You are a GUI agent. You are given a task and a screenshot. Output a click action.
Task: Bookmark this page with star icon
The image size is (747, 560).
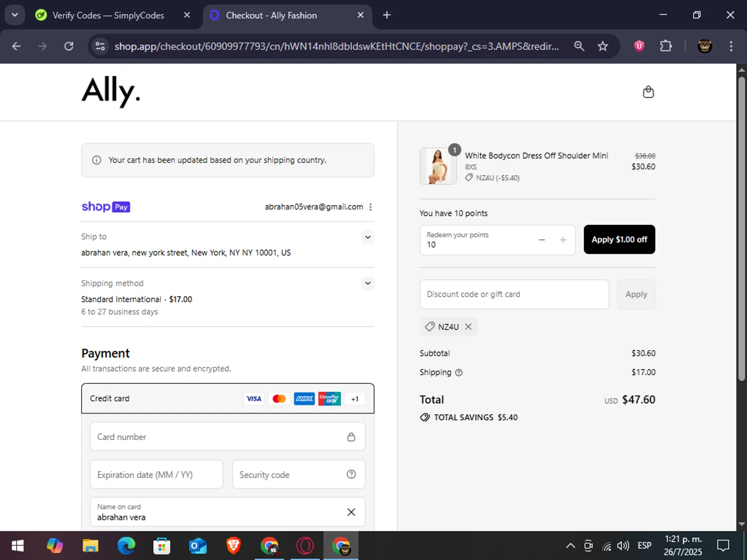(603, 46)
